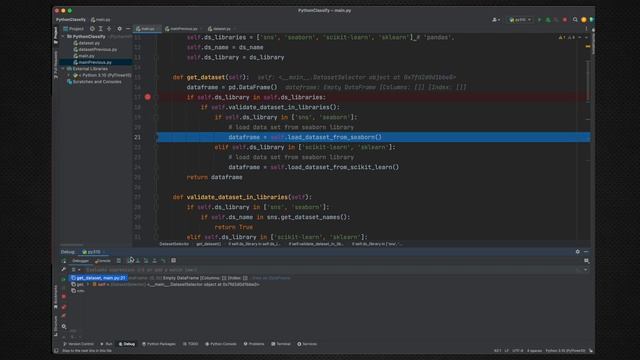
Task: Open Search Everywhere magnifier icon
Action: click(575, 20)
